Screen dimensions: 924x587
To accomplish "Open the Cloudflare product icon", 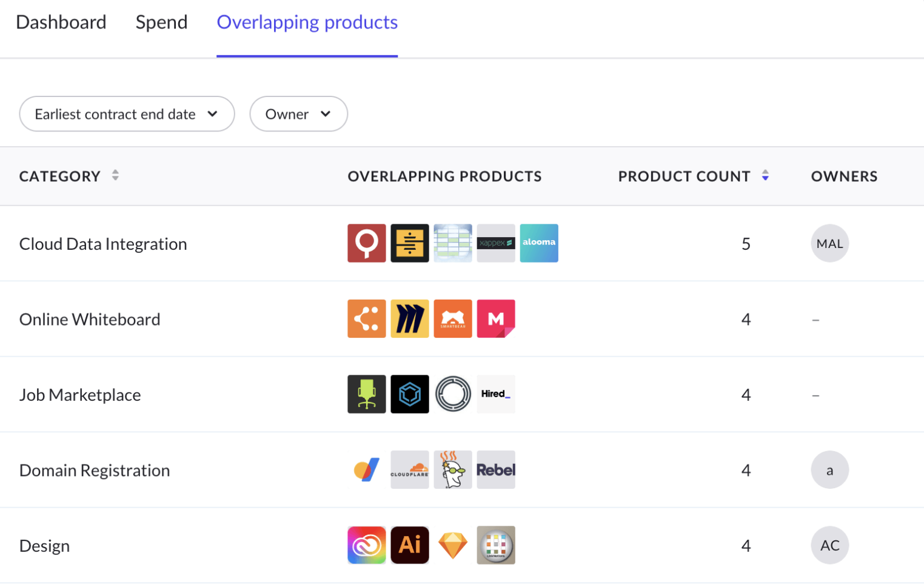I will [409, 469].
